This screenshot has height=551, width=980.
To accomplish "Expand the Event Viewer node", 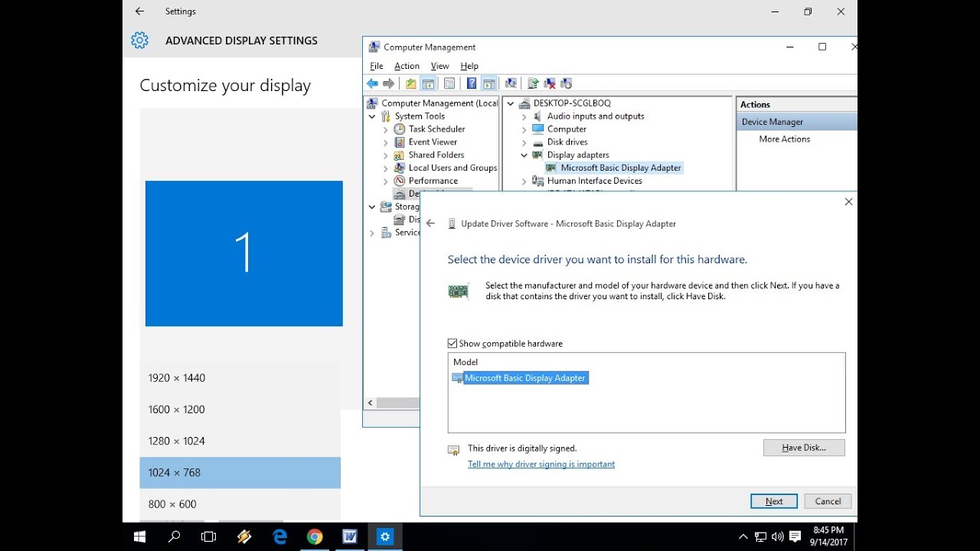I will (386, 142).
